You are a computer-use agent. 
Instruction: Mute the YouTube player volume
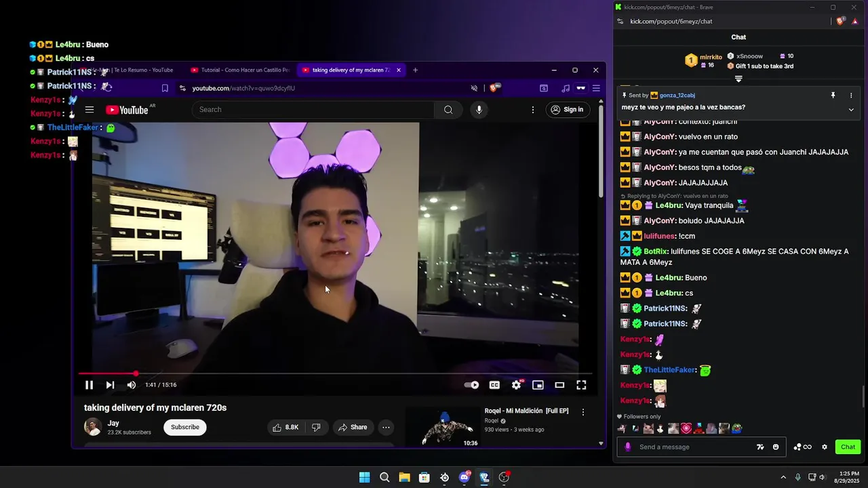pos(132,385)
